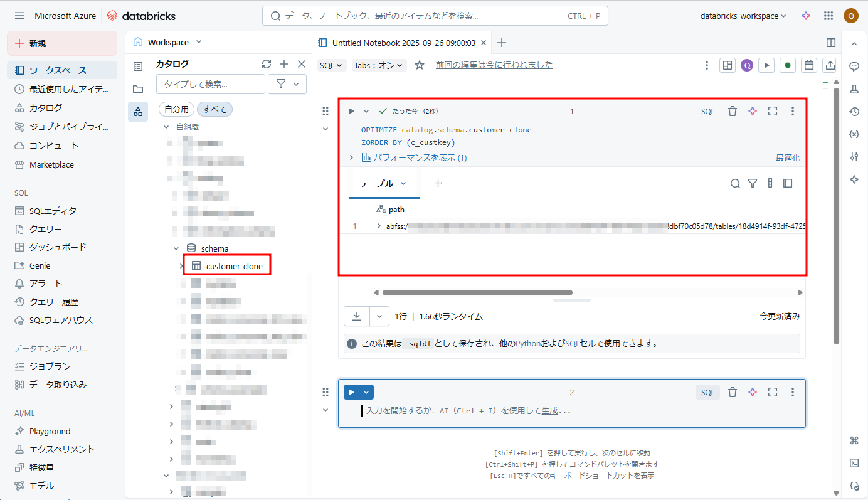Select the すべて catalog filter

tap(214, 109)
